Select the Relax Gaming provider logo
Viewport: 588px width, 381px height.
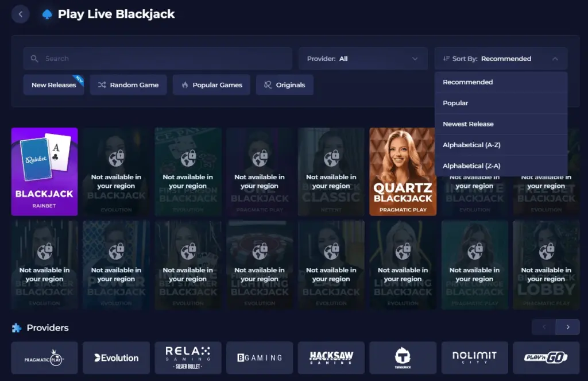(188, 358)
